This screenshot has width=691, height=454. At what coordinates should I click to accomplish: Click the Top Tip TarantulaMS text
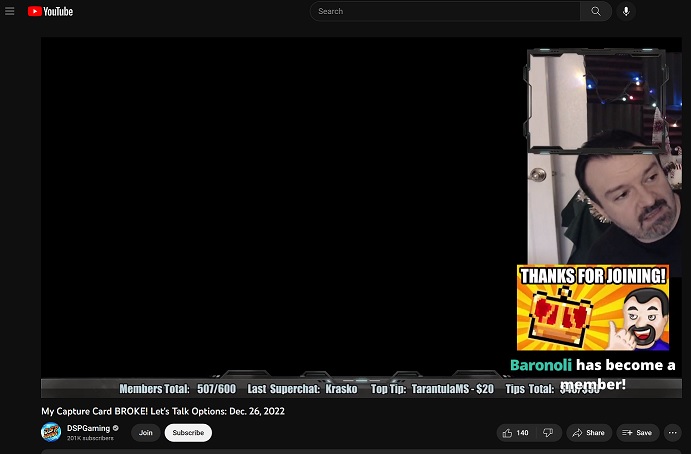(x=432, y=389)
